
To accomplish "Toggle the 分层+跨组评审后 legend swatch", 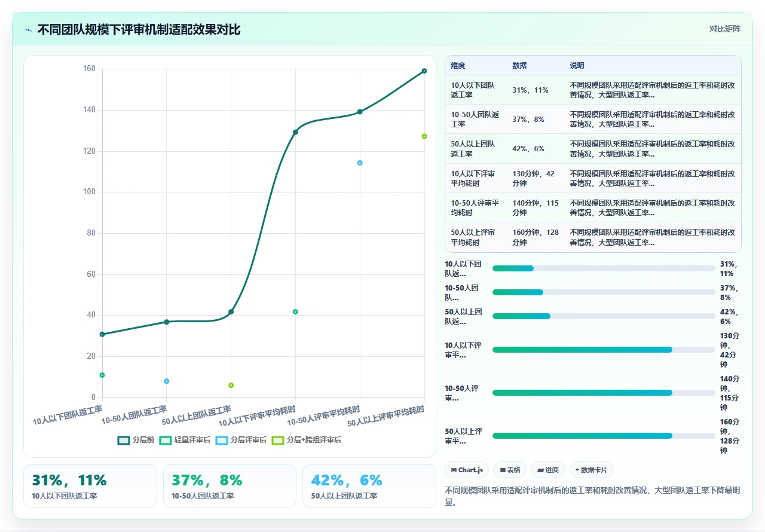I will 278,440.
